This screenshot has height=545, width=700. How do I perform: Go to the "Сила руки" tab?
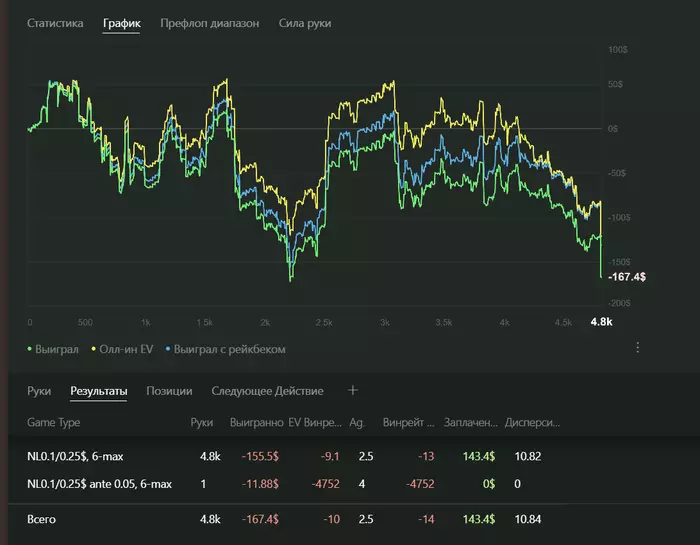tap(304, 22)
